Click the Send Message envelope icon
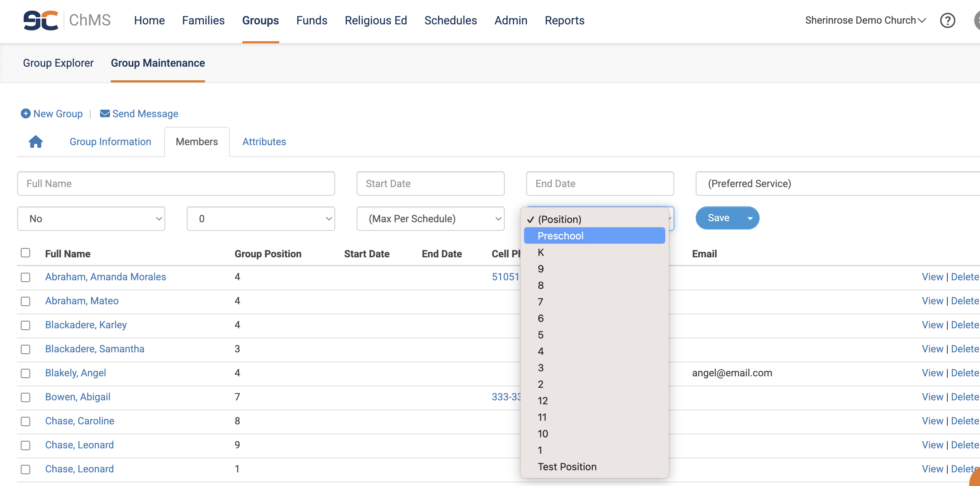 click(x=105, y=113)
